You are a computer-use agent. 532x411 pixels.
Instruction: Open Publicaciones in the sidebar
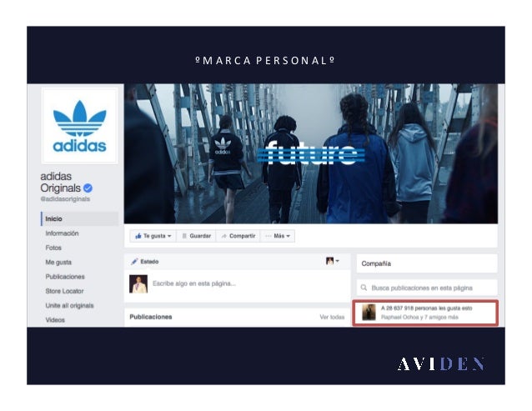65,277
